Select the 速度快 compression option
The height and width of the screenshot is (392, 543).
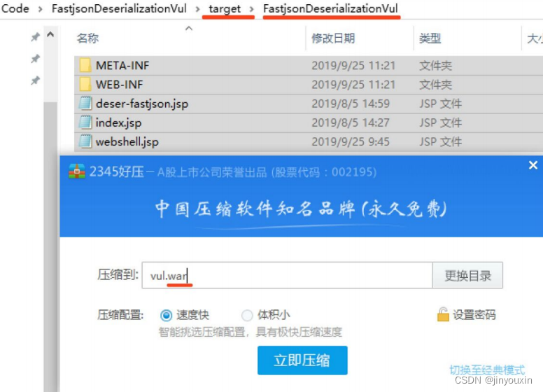point(167,315)
